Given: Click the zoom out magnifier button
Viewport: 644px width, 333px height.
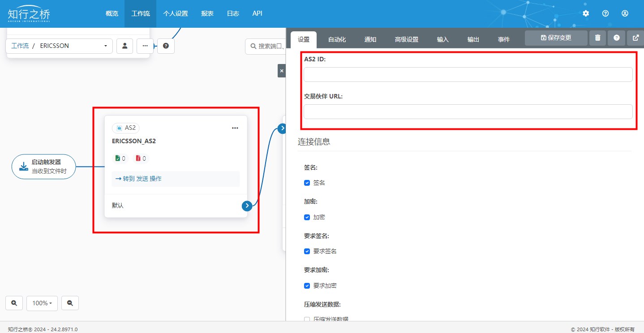Looking at the screenshot, I should tap(70, 303).
